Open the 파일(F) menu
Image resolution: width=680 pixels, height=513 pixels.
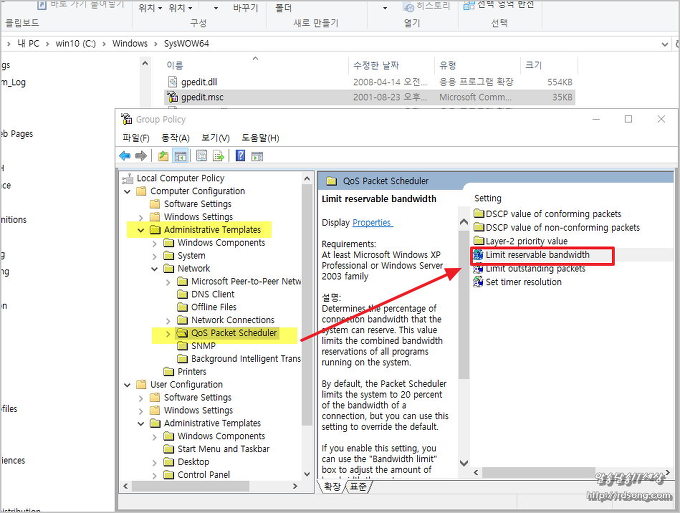point(136,137)
